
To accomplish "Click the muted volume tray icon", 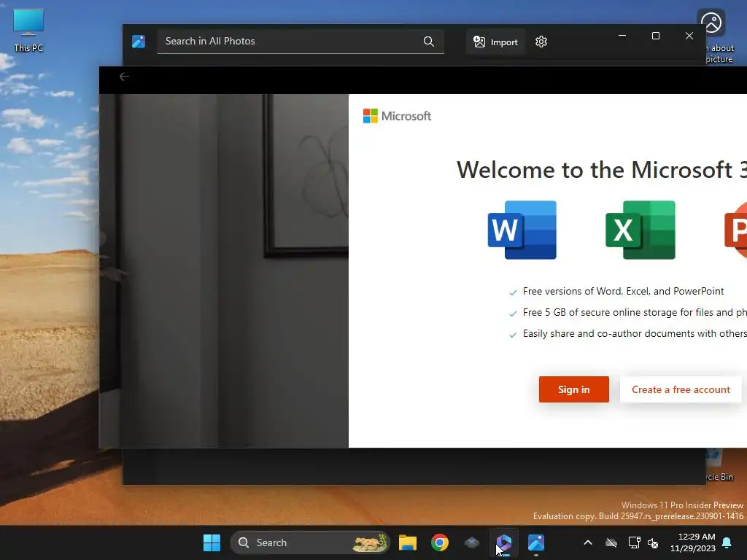I will 653,542.
